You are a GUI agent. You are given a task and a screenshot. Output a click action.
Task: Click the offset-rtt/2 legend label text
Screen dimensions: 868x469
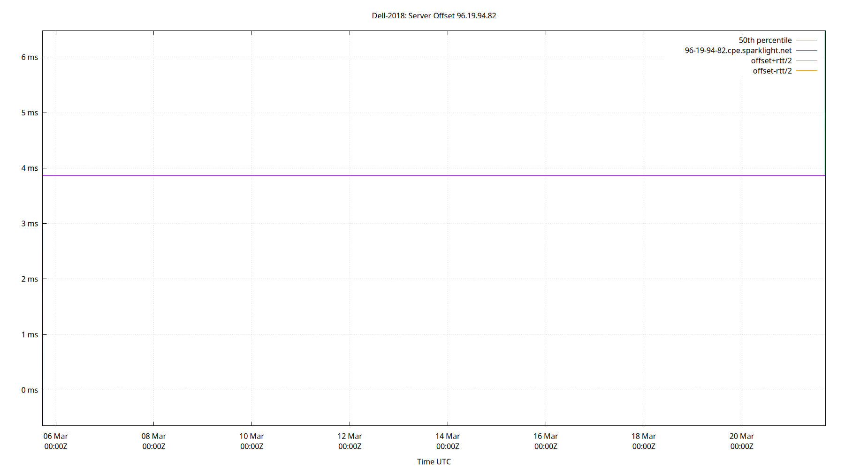point(772,70)
